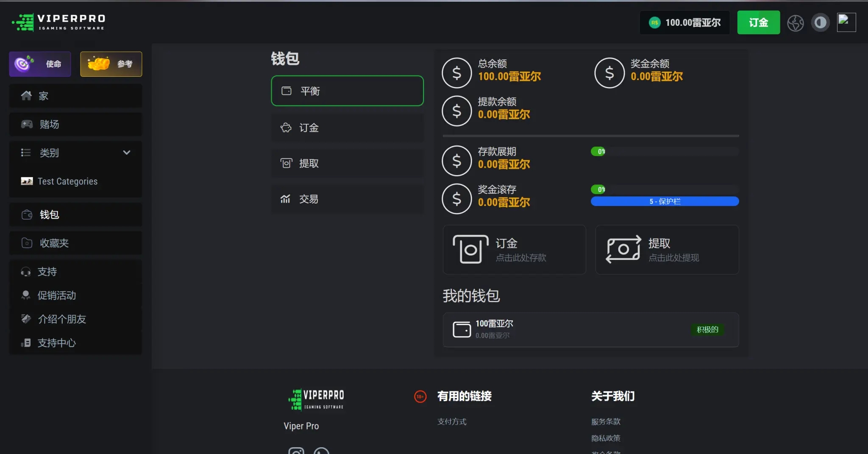Image resolution: width=868 pixels, height=454 pixels.
Task: Click the support headset icon
Action: [x=26, y=272]
